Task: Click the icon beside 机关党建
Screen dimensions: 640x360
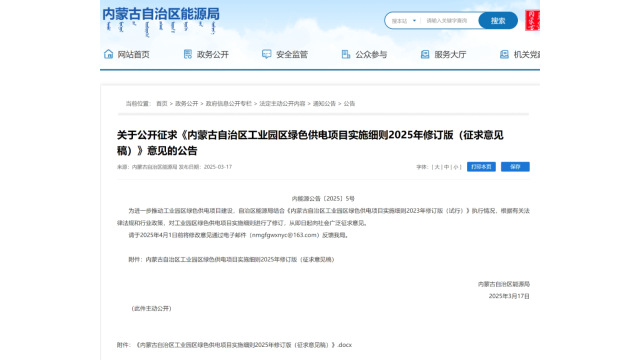Action: [504, 54]
